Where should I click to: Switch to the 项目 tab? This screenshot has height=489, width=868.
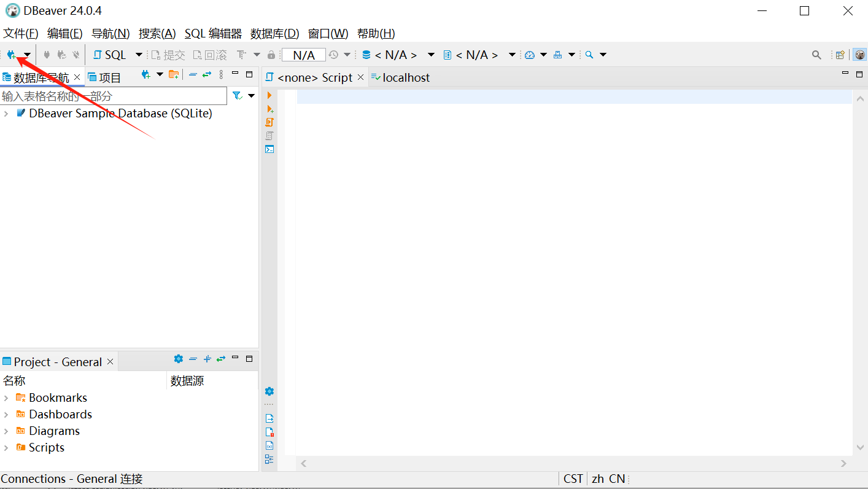pyautogui.click(x=104, y=77)
